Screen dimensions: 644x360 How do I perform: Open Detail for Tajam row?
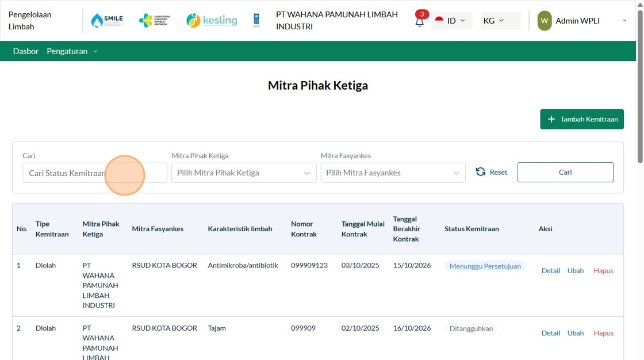pos(551,333)
